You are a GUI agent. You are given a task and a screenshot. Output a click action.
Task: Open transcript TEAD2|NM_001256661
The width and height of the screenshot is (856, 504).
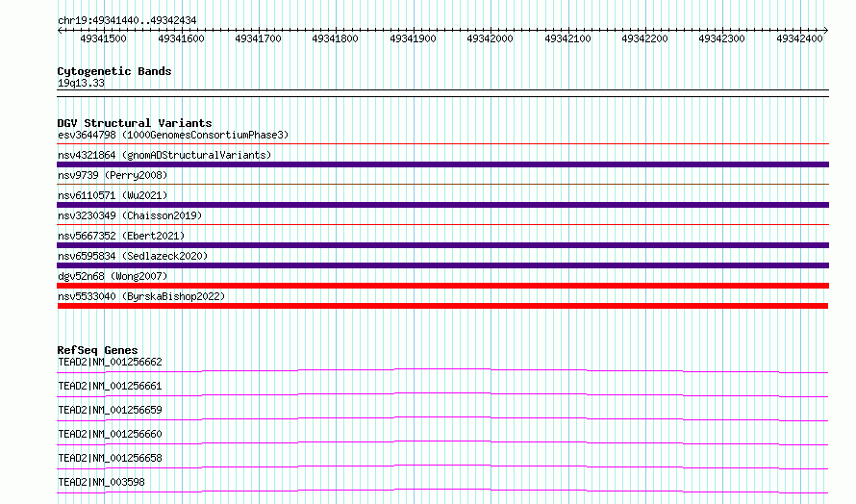coord(110,386)
